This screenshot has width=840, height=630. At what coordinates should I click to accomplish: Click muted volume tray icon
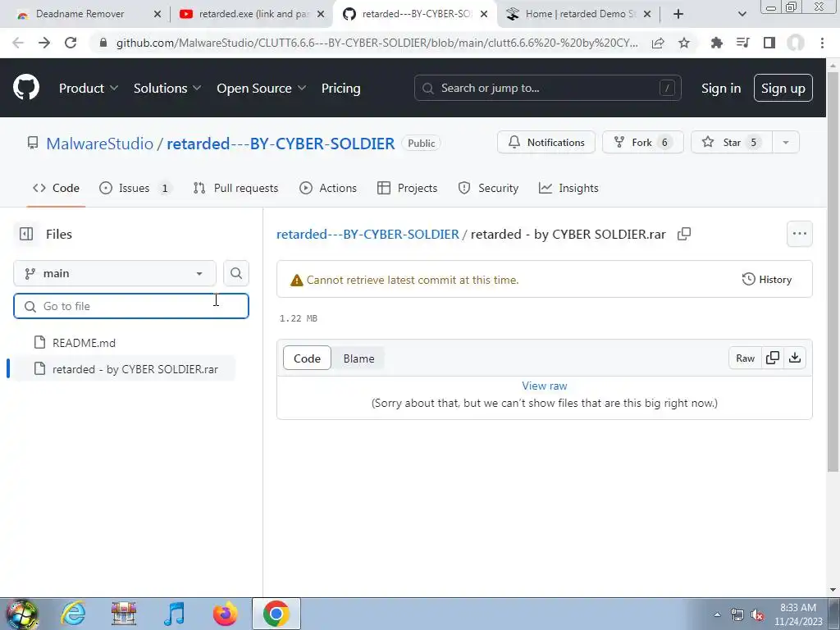tap(757, 615)
